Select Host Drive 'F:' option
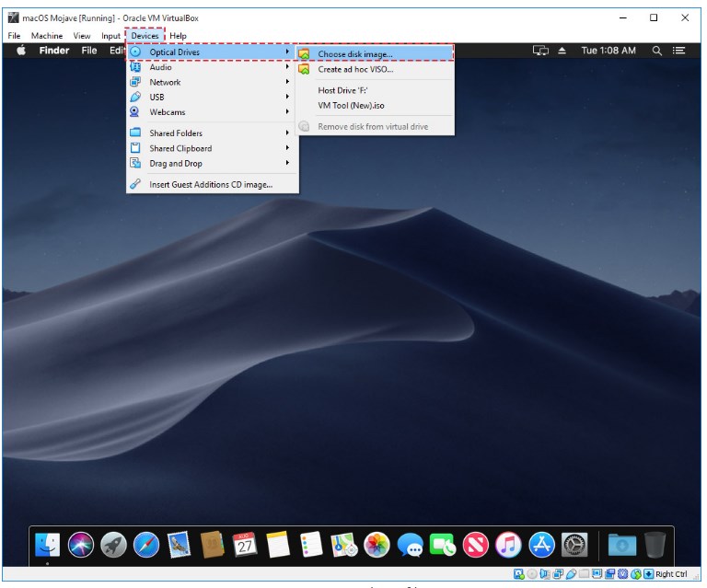 344,90
